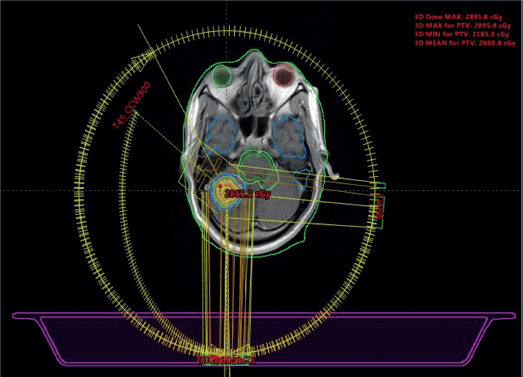
Task: Select the green right eye contour
Action: 221,75
